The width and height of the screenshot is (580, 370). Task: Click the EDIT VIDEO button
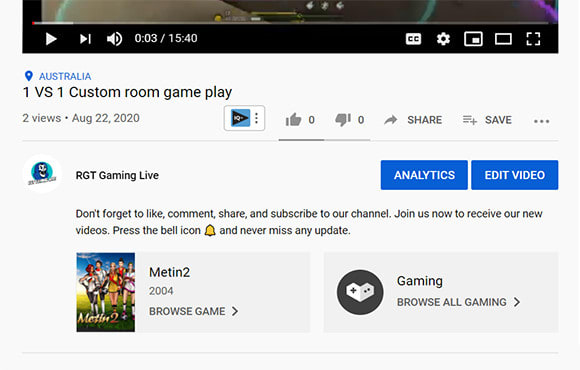pos(515,175)
